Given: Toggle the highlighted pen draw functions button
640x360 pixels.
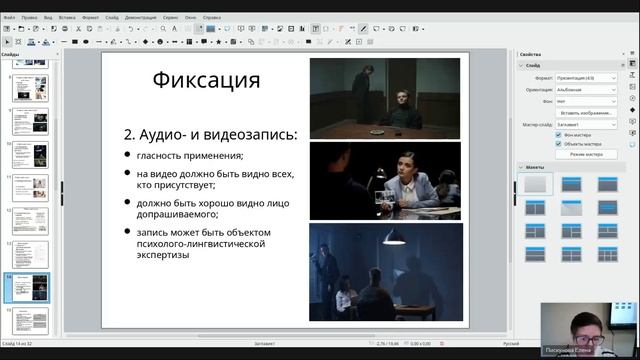Looking at the screenshot, I should click(363, 29).
